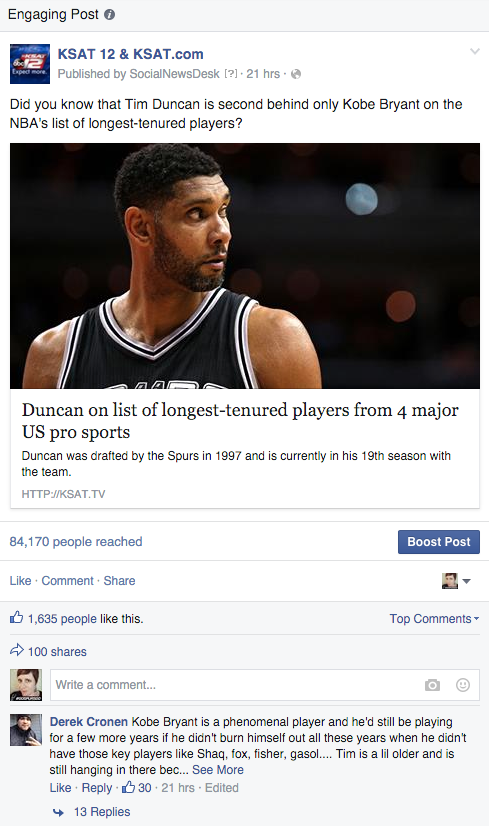This screenshot has height=826, width=489.
Task: Click the Write a comment field
Action: point(265,685)
